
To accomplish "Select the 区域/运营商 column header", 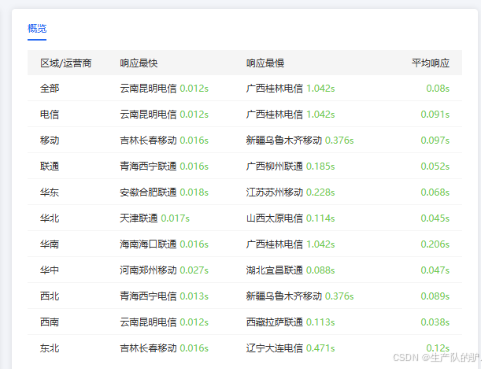I will [x=66, y=63].
